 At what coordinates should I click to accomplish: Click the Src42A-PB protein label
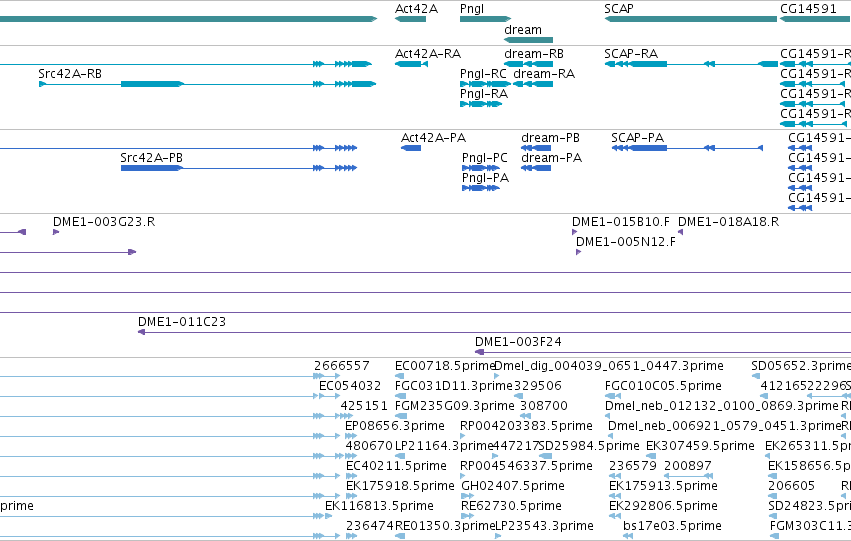[151, 158]
